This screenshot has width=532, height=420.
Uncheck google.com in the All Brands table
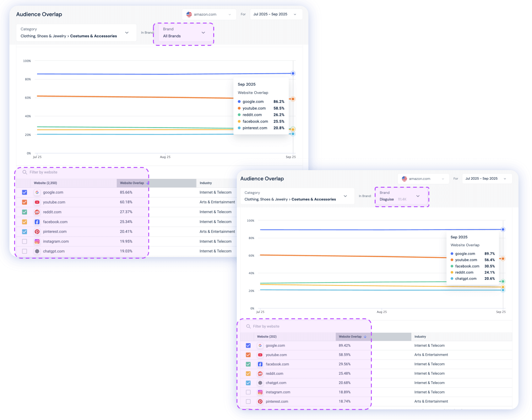pos(24,192)
